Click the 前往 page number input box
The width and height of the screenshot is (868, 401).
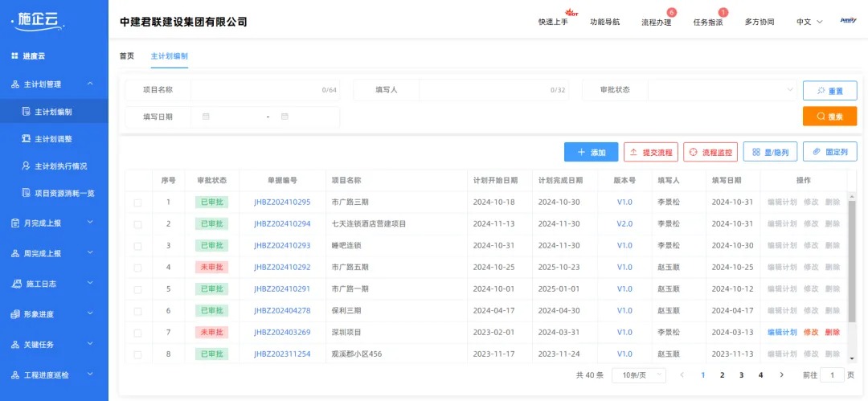[832, 375]
